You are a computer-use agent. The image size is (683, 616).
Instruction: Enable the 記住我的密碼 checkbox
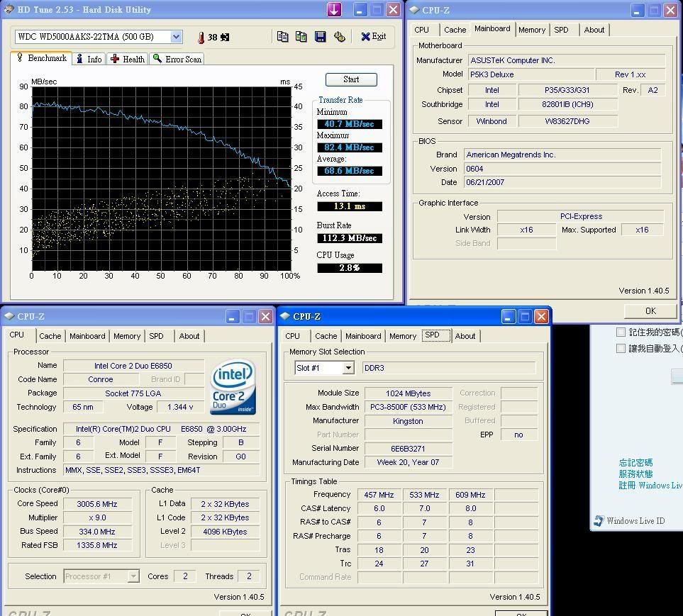621,332
